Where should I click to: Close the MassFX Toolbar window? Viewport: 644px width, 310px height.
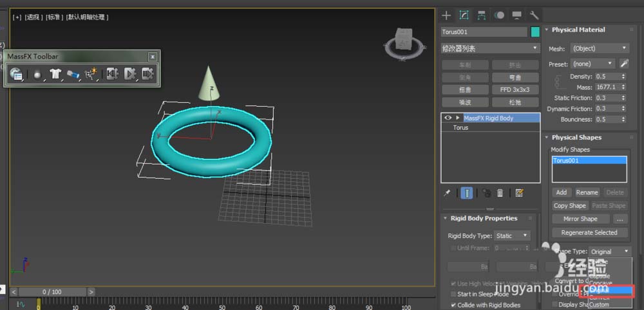[153, 57]
